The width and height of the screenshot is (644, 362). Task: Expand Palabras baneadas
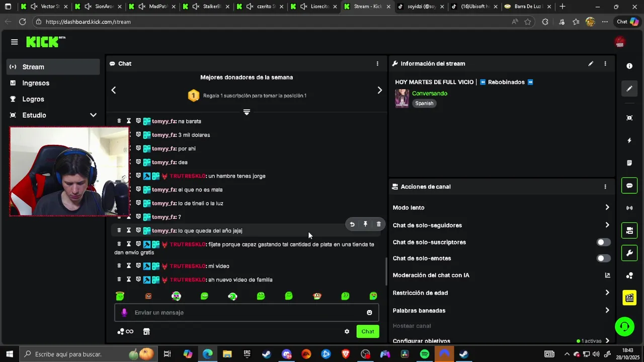607,311
